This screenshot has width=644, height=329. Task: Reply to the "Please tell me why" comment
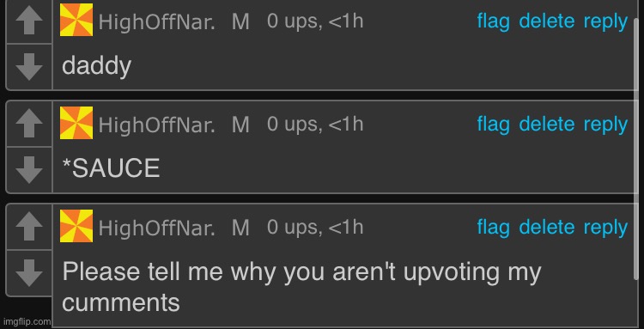pyautogui.click(x=606, y=228)
